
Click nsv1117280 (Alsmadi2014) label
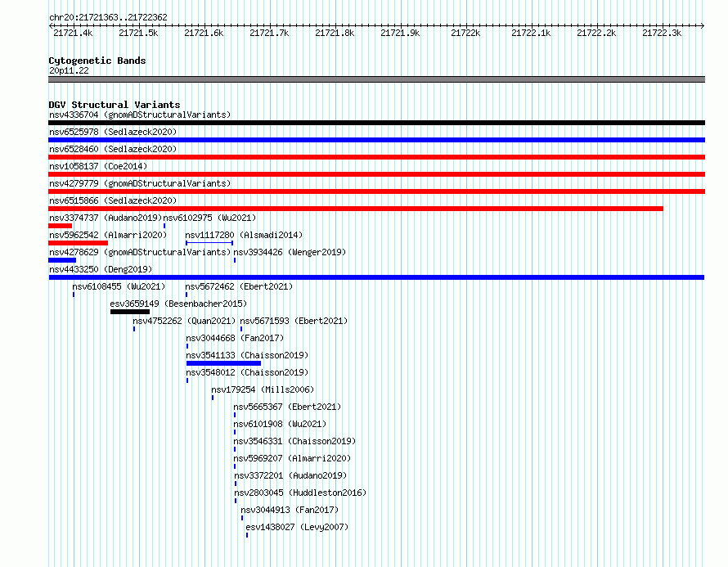click(x=244, y=235)
